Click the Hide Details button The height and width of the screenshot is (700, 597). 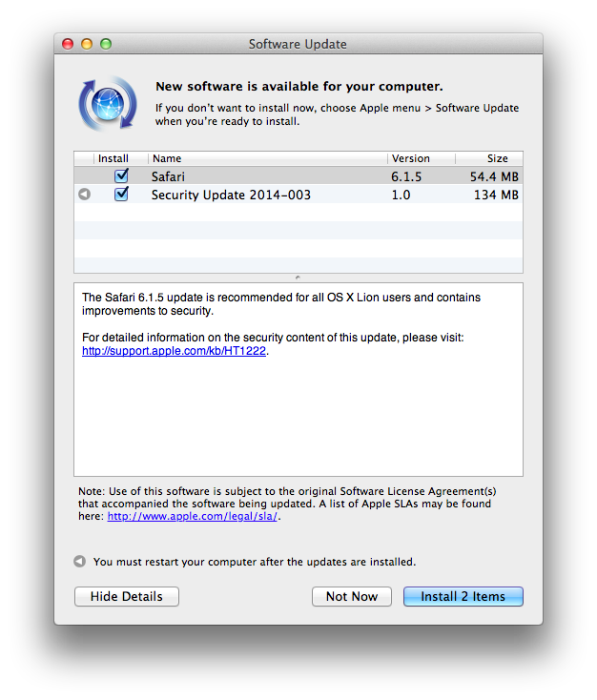coord(127,596)
